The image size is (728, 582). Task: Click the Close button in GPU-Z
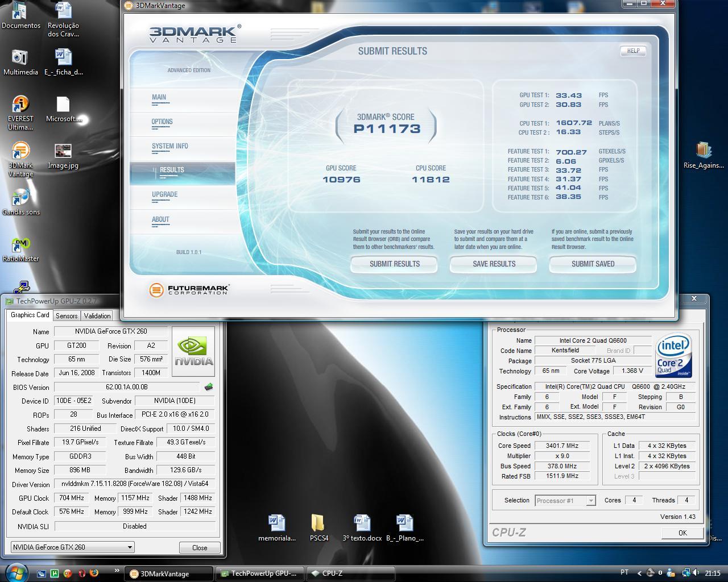200,548
